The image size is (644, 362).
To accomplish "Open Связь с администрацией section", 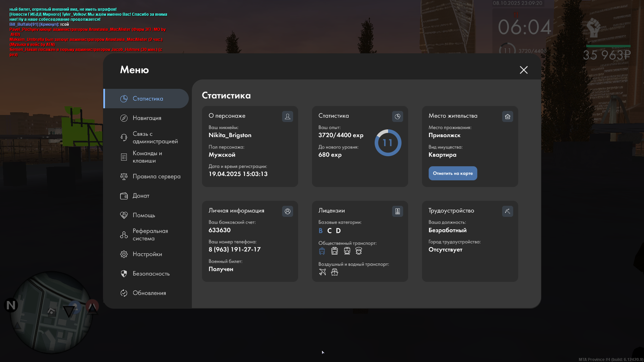I will pos(155,137).
